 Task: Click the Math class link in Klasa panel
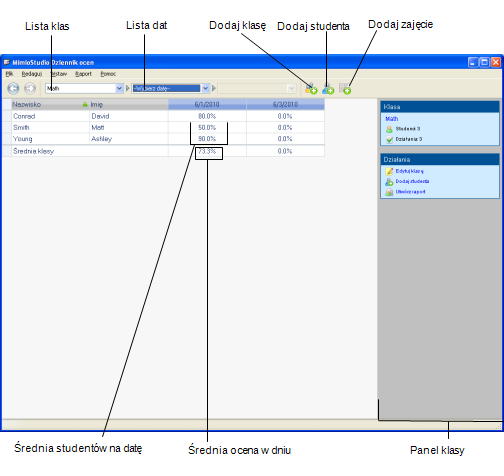[392, 119]
